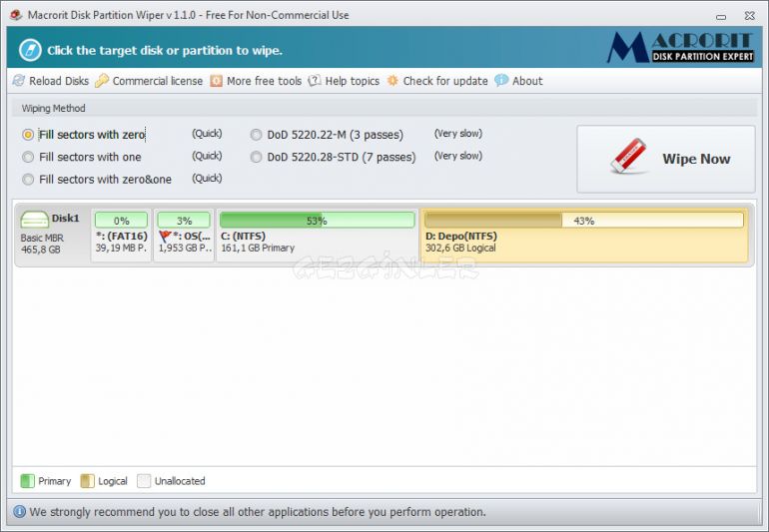Click the 302,6 GB Logical text

(x=460, y=248)
